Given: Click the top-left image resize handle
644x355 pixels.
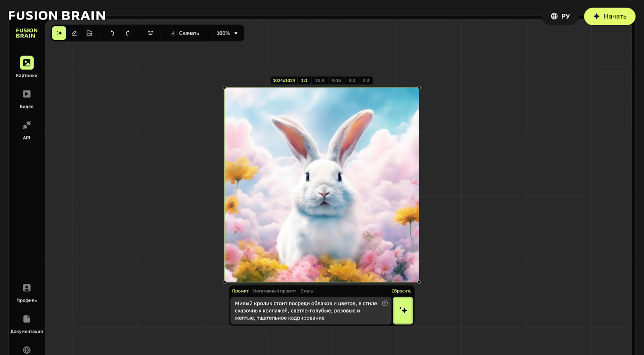Looking at the screenshot, I should (x=225, y=88).
